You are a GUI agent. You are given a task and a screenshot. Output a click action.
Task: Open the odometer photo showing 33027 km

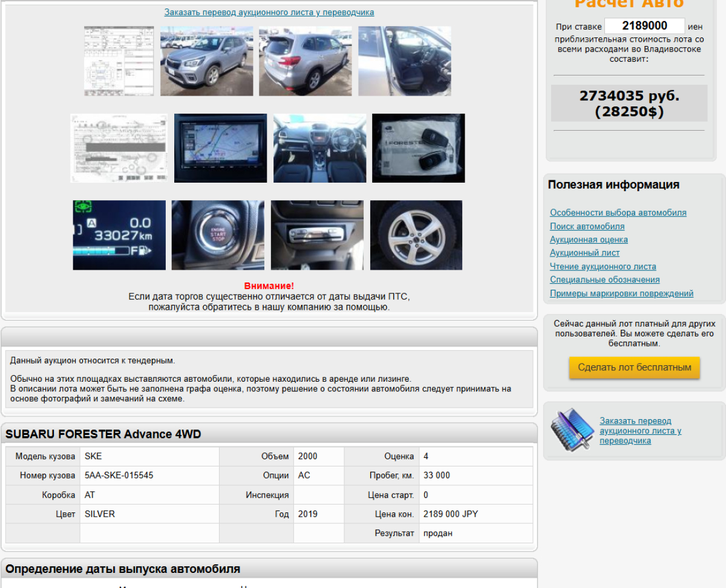tap(119, 235)
